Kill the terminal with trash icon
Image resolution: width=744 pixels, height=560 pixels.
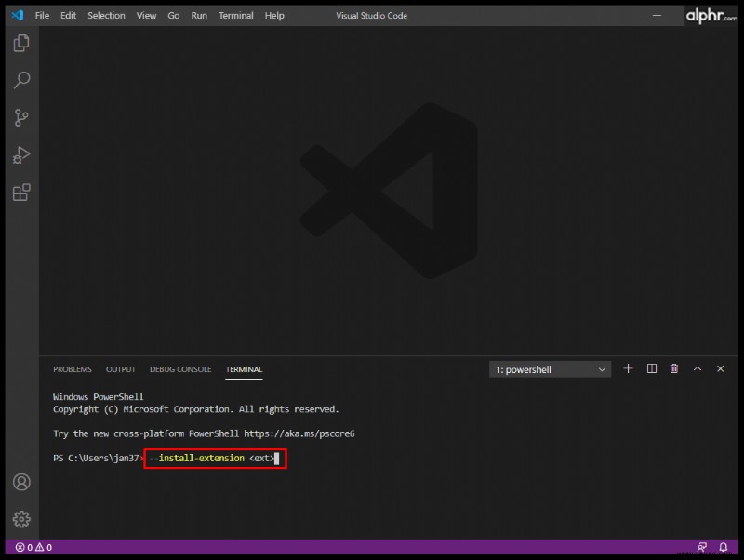[673, 368]
